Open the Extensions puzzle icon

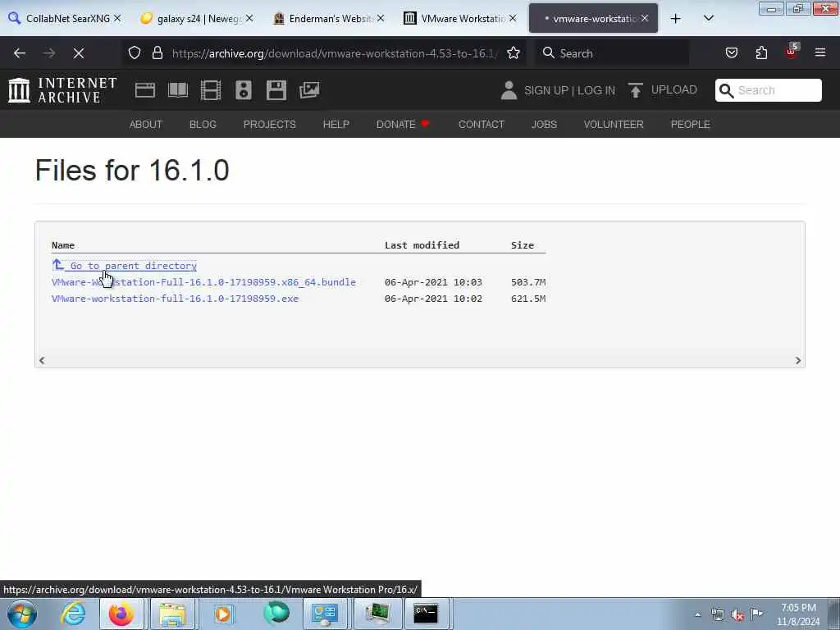tap(761, 53)
